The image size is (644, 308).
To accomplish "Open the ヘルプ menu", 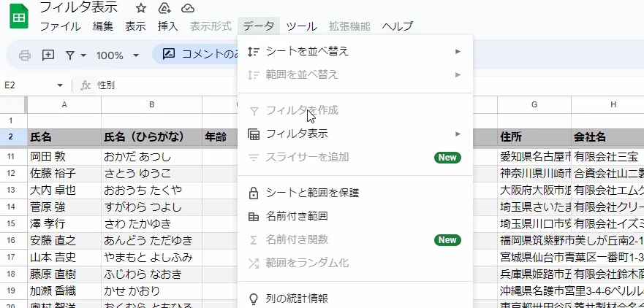I will [x=397, y=26].
